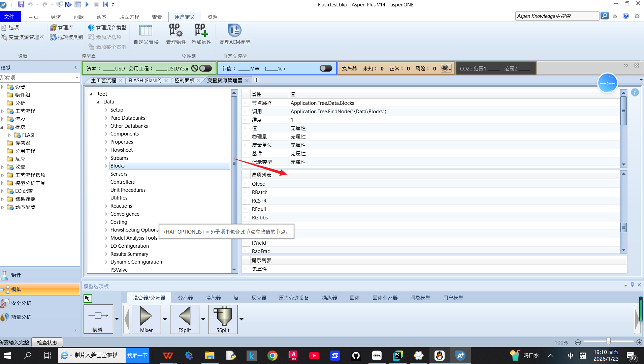Open the 动态 ribbon tab
This screenshot has width=644, height=364.
click(101, 17)
